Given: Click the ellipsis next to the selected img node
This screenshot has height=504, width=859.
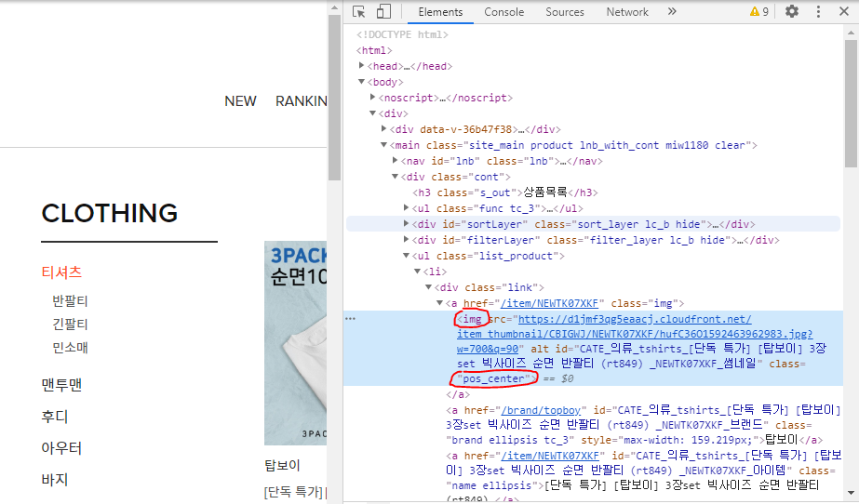Looking at the screenshot, I should 351,319.
